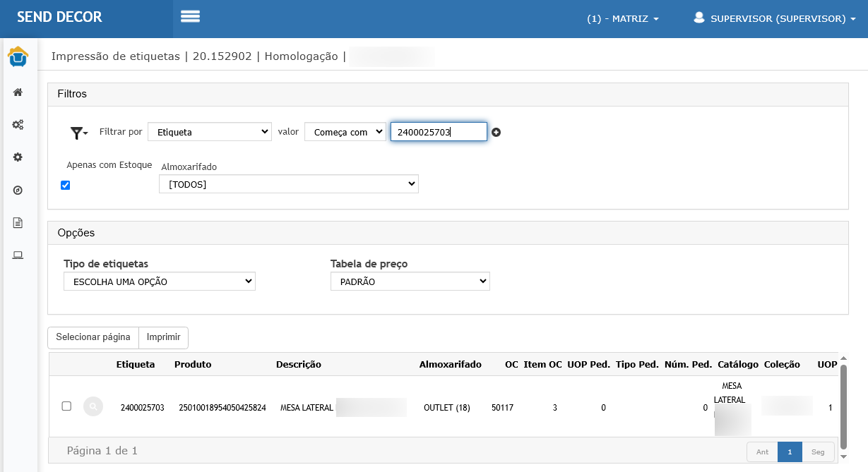868x472 pixels.
Task: Click the magnifier icon in row 2400025703
Action: (x=93, y=407)
